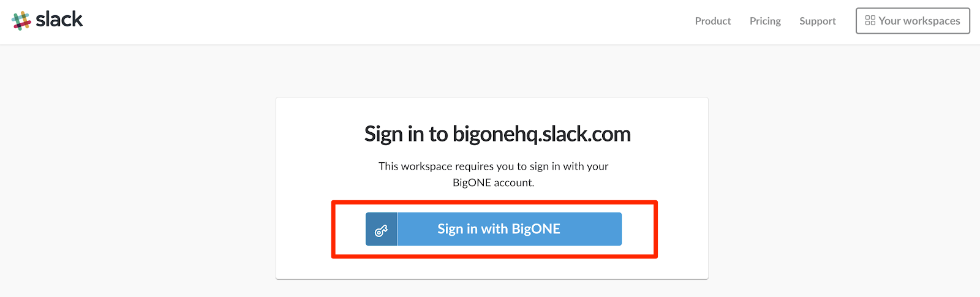Click the 'Sign in to' heading words
980x297 pixels.
[x=406, y=134]
